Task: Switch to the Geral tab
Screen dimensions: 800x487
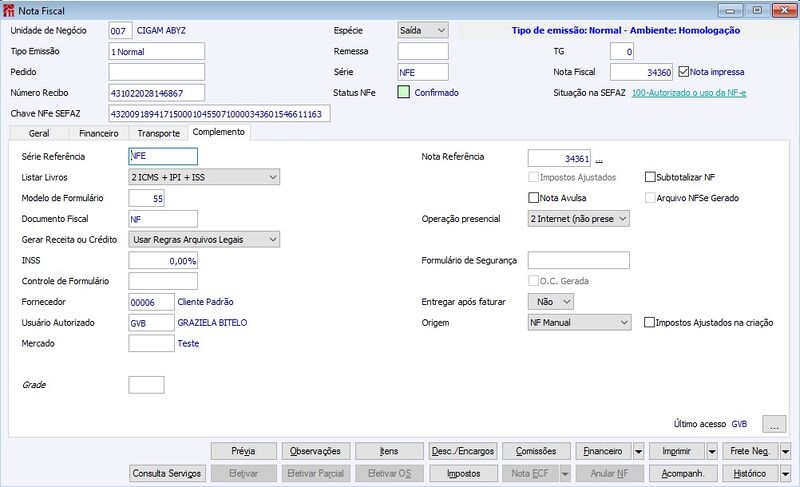Action: tap(39, 133)
